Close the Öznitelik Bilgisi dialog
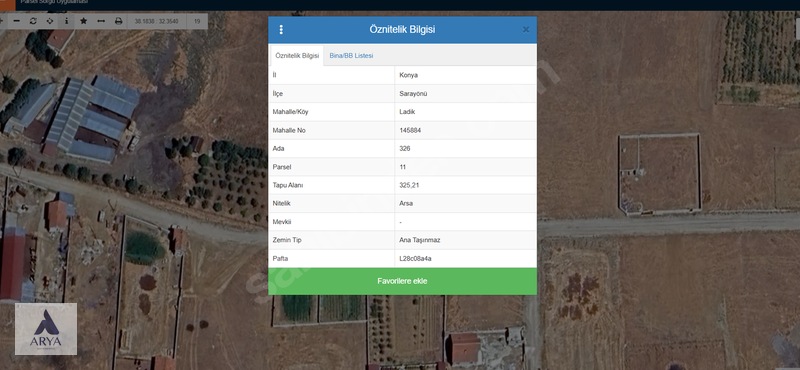This screenshot has height=370, width=800. tap(526, 30)
